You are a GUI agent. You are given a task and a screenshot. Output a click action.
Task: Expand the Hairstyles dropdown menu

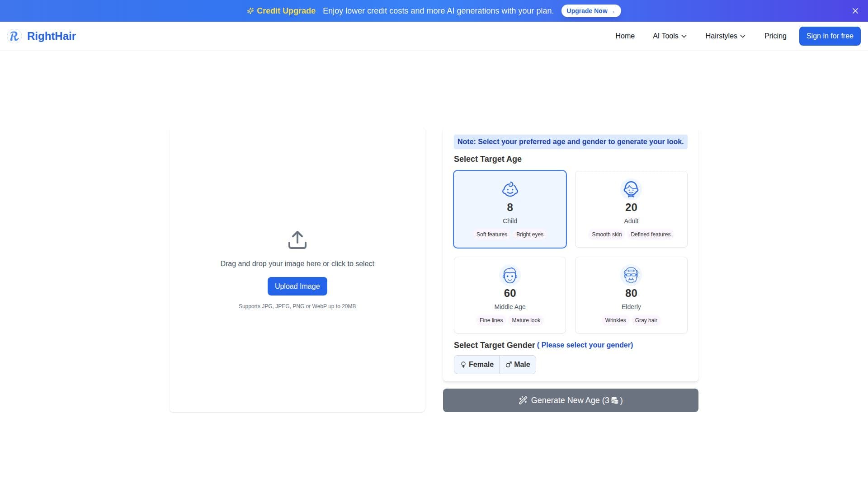click(725, 36)
